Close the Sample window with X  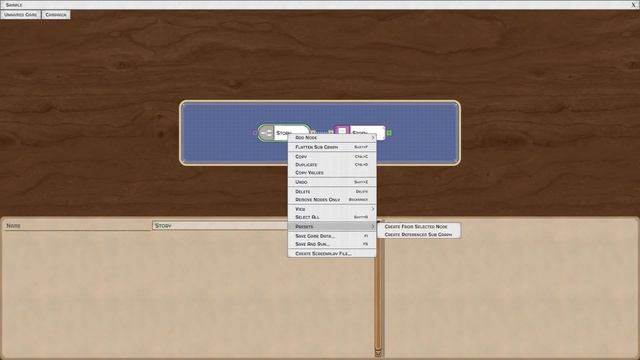(x=634, y=5)
